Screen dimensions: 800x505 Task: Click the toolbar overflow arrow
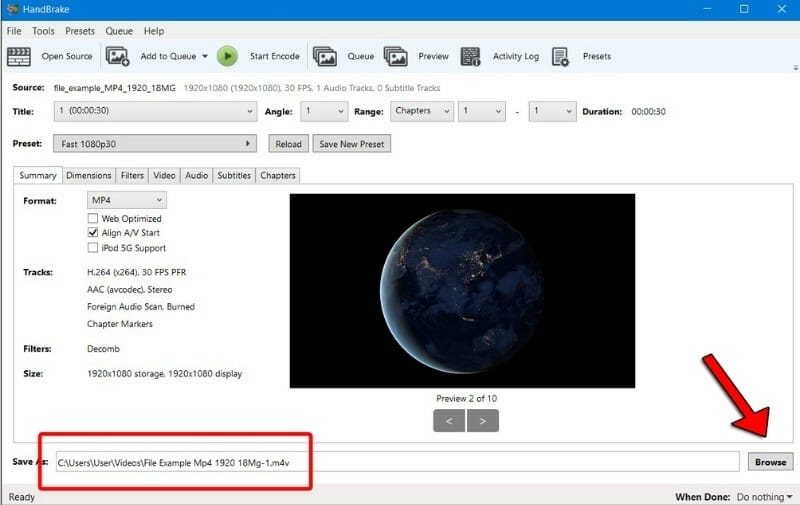point(795,68)
